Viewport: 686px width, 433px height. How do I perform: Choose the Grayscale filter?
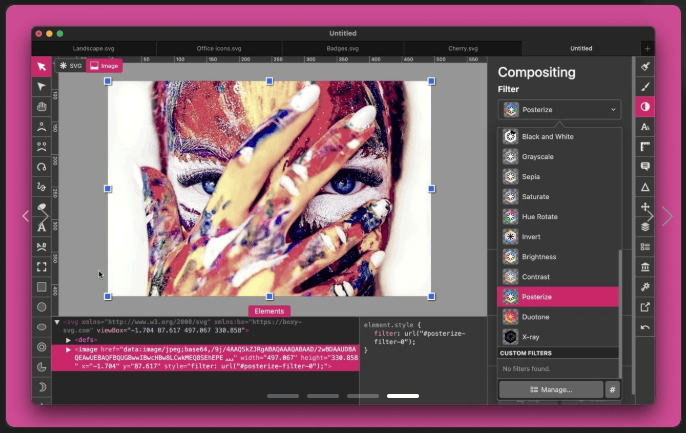pyautogui.click(x=558, y=157)
